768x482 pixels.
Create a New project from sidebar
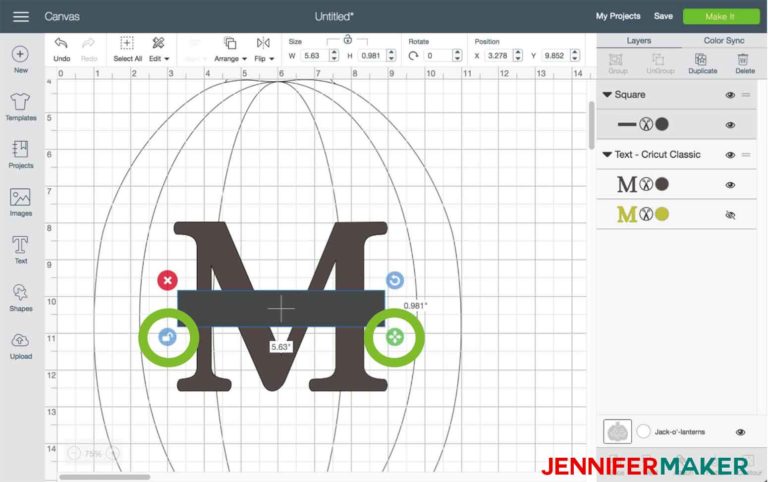pyautogui.click(x=20, y=59)
